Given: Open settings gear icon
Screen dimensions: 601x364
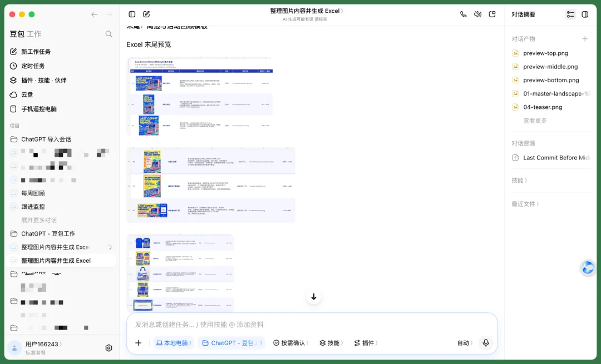Looking at the screenshot, I should pyautogui.click(x=109, y=348).
